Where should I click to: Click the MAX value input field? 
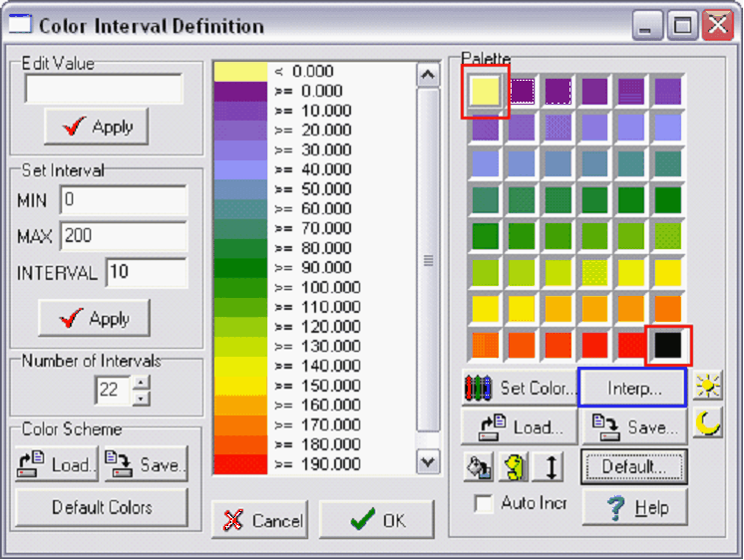[x=124, y=236]
